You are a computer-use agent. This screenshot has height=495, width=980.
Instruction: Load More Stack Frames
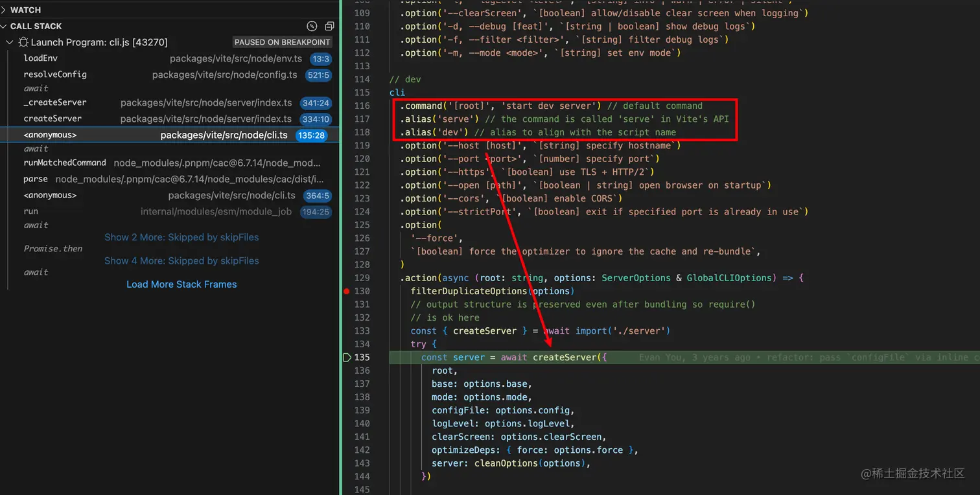click(x=181, y=284)
